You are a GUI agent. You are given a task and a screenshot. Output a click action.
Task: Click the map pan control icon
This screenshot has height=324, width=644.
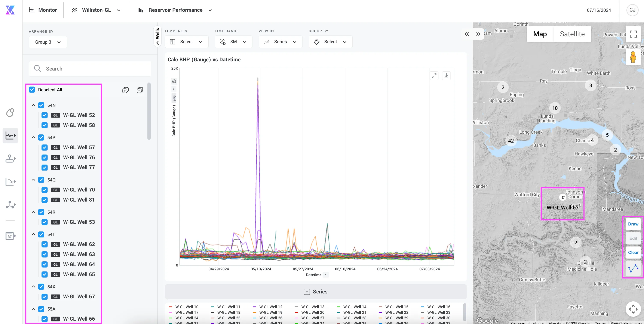(x=633, y=309)
